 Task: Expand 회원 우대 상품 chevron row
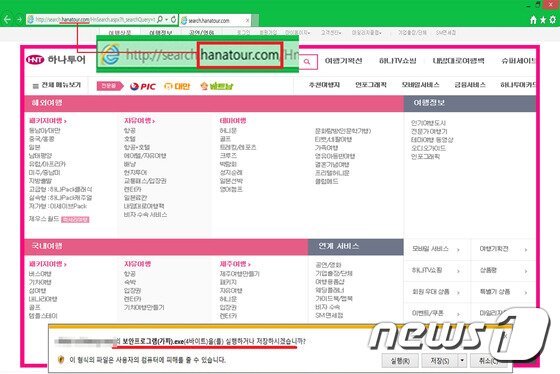pos(436,292)
